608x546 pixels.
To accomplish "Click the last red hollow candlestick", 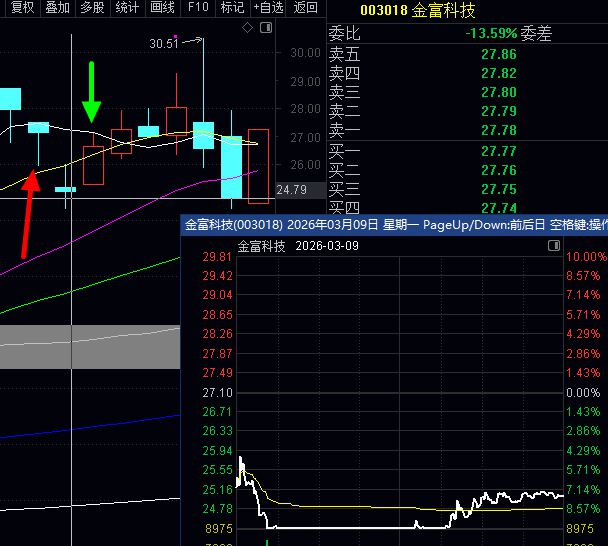I will pos(258,166).
